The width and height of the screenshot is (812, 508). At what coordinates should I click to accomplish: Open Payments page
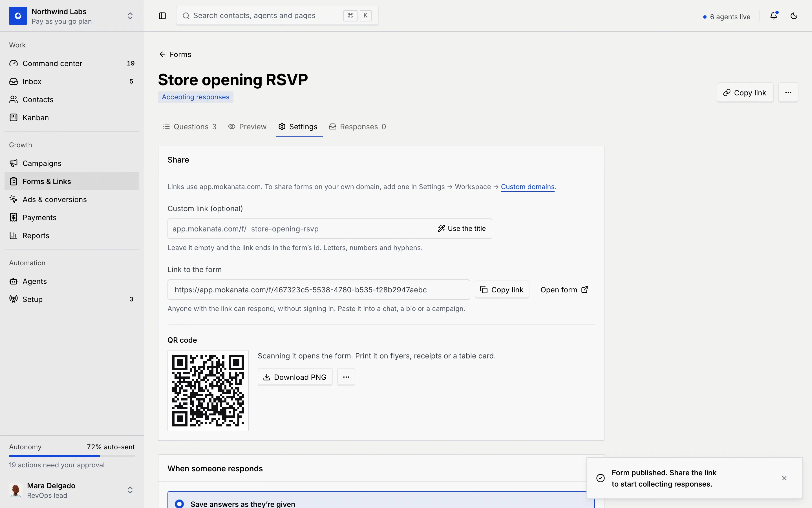pos(72,217)
